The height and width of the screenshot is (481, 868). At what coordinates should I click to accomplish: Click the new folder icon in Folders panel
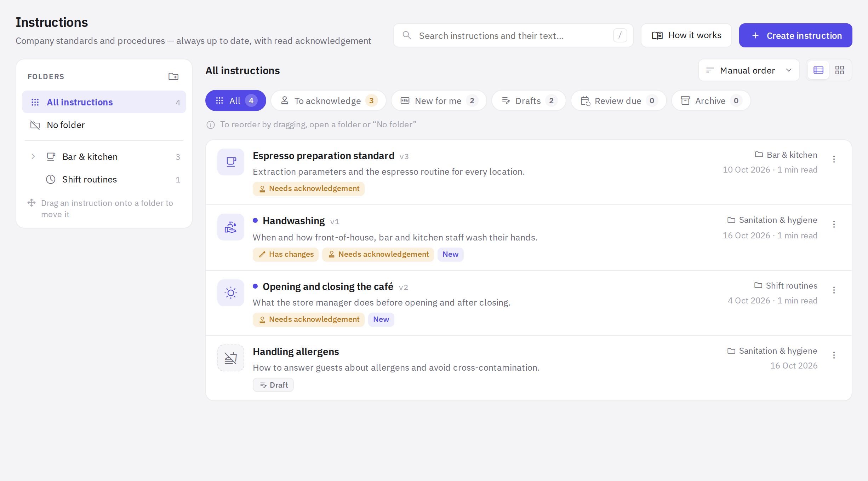pyautogui.click(x=173, y=76)
